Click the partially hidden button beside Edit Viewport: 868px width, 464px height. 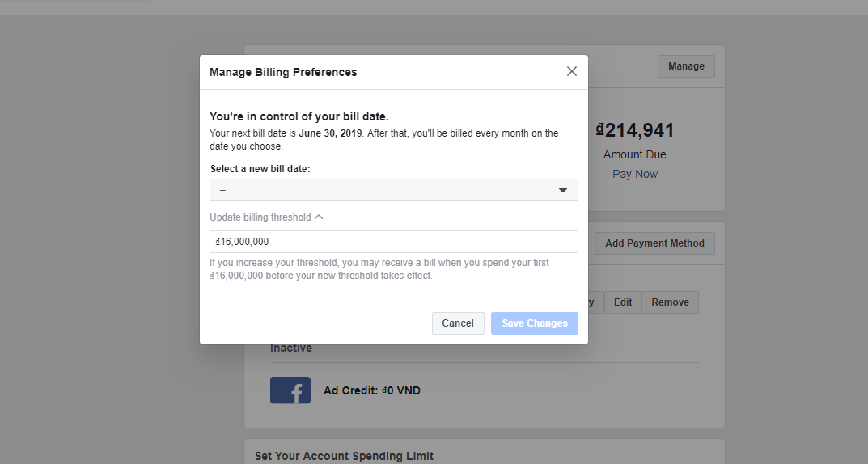[x=594, y=302]
